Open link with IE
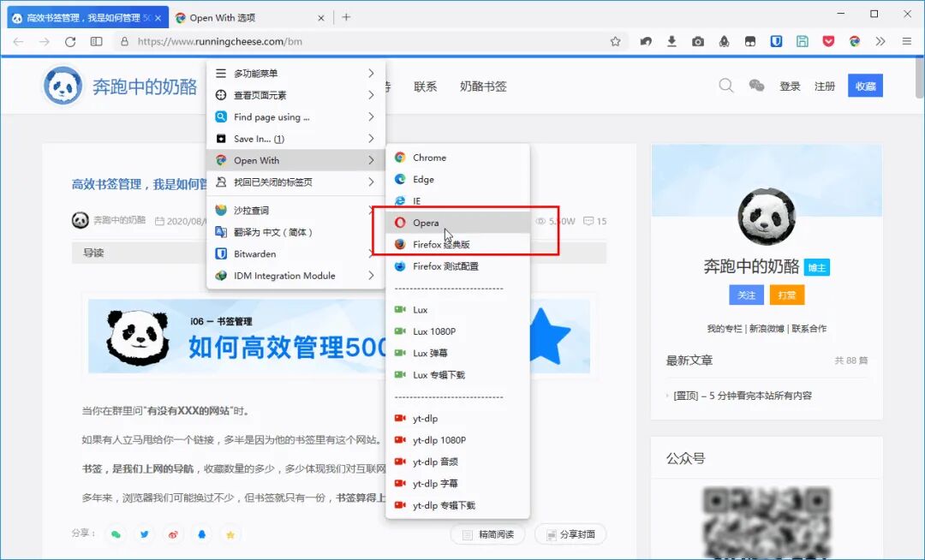Screen dimensions: 925x560 coord(457,201)
